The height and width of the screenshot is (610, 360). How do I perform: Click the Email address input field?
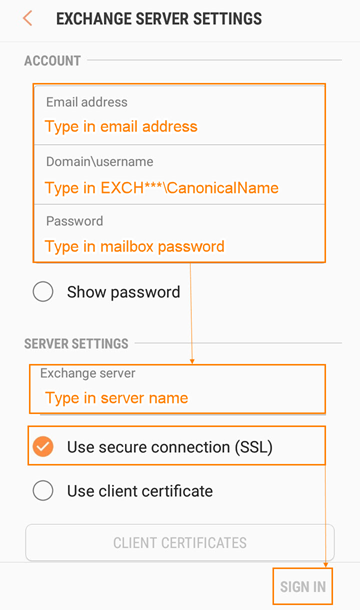[179, 115]
